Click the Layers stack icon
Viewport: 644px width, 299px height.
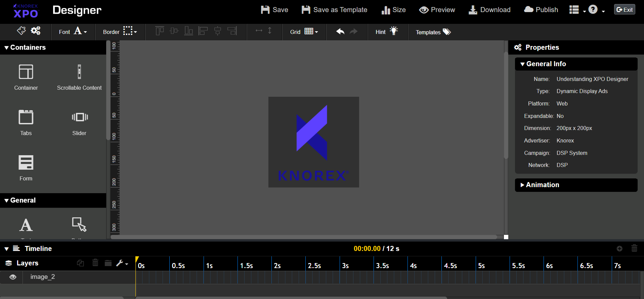(9, 263)
